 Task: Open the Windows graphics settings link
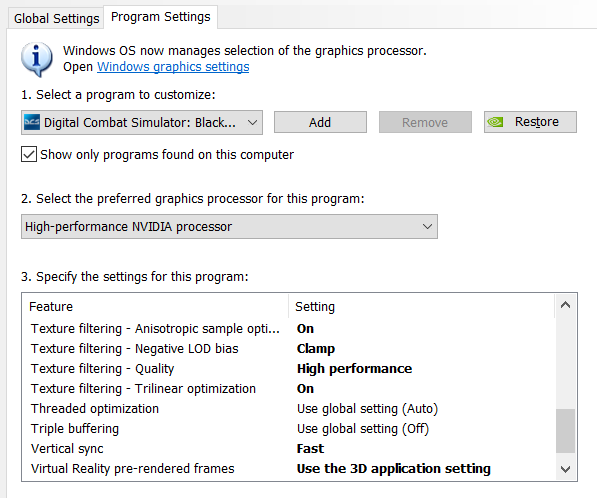coord(173,67)
